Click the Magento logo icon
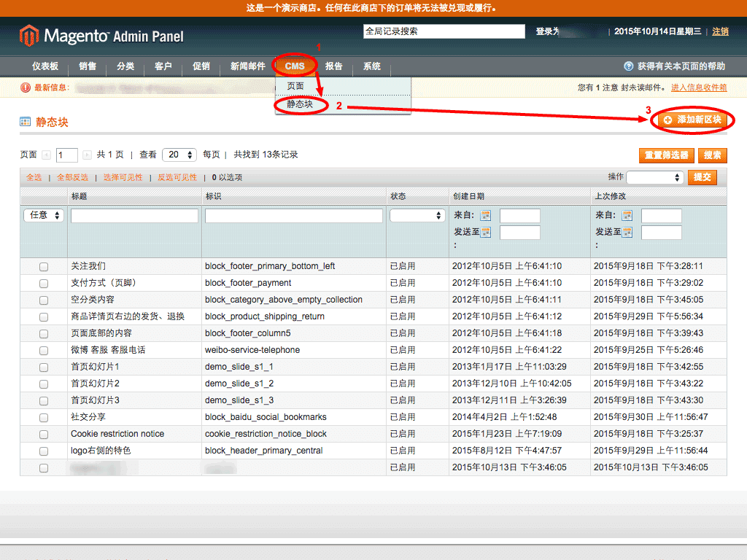Image resolution: width=747 pixels, height=560 pixels. 29,35
